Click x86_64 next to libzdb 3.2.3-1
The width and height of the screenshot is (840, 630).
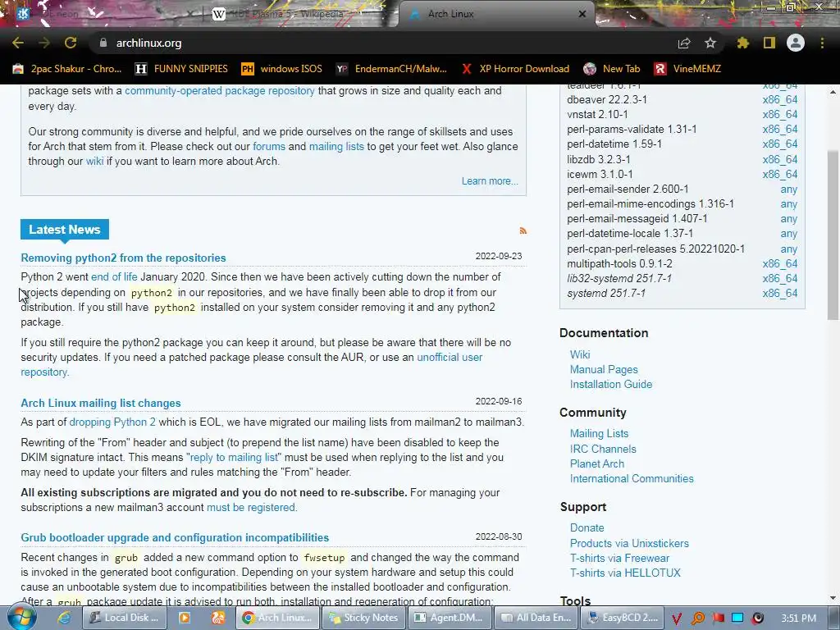tap(780, 159)
